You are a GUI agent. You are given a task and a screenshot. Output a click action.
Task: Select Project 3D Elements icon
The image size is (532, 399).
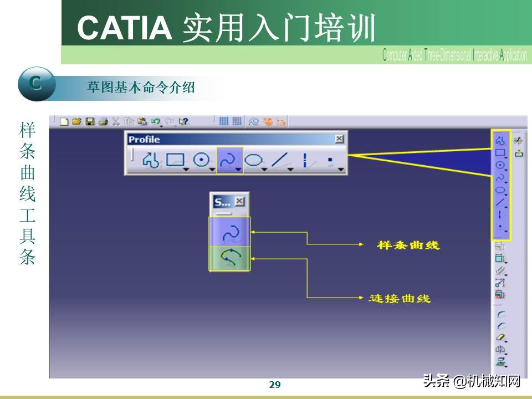pos(500,361)
